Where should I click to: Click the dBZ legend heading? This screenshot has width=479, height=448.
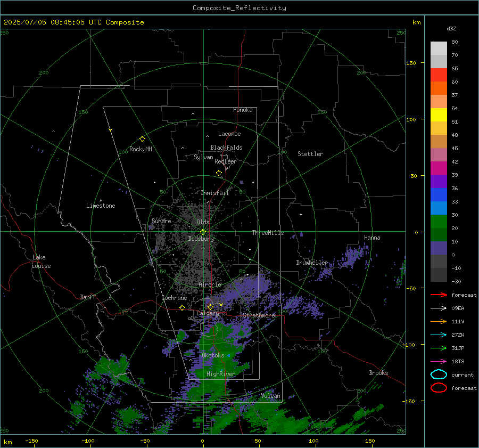[x=451, y=28]
